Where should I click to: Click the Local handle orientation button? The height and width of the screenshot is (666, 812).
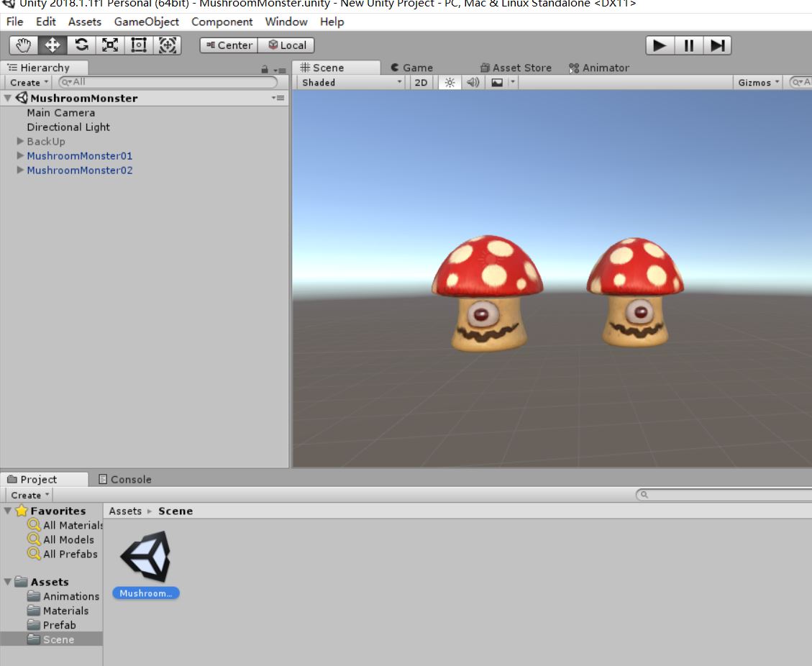point(288,45)
